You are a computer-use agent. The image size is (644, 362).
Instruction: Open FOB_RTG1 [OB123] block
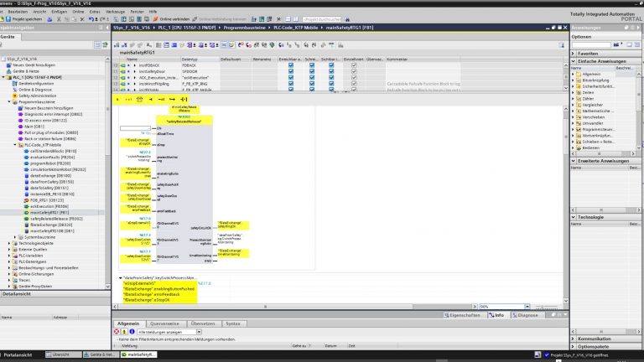pos(46,200)
